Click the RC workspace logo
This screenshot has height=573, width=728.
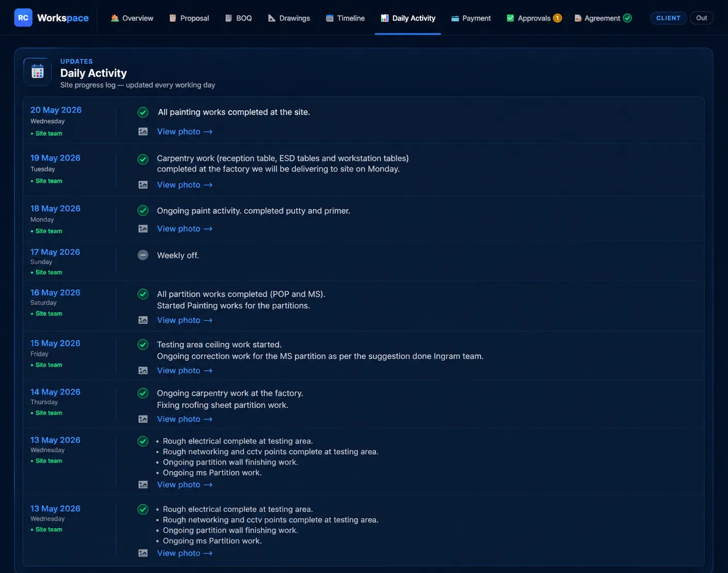click(23, 18)
